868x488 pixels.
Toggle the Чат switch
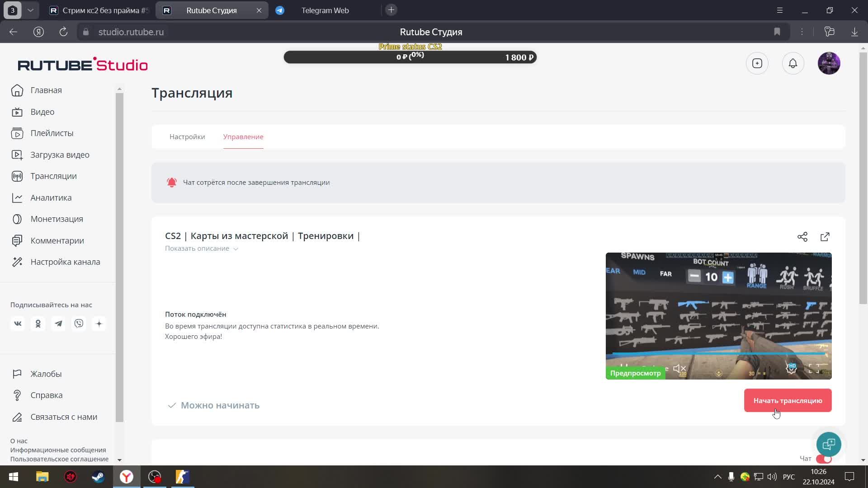(824, 459)
